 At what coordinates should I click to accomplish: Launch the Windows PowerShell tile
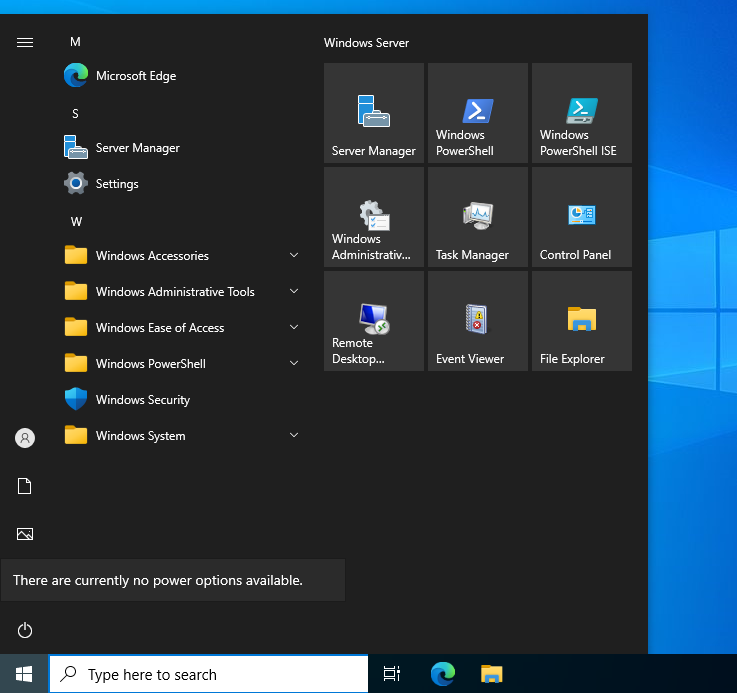(x=478, y=113)
